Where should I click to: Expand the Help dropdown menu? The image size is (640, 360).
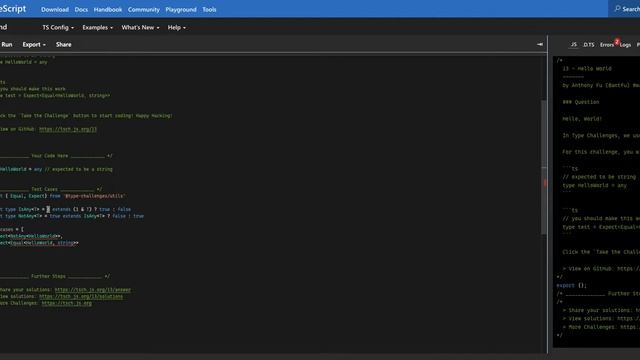pos(176,27)
